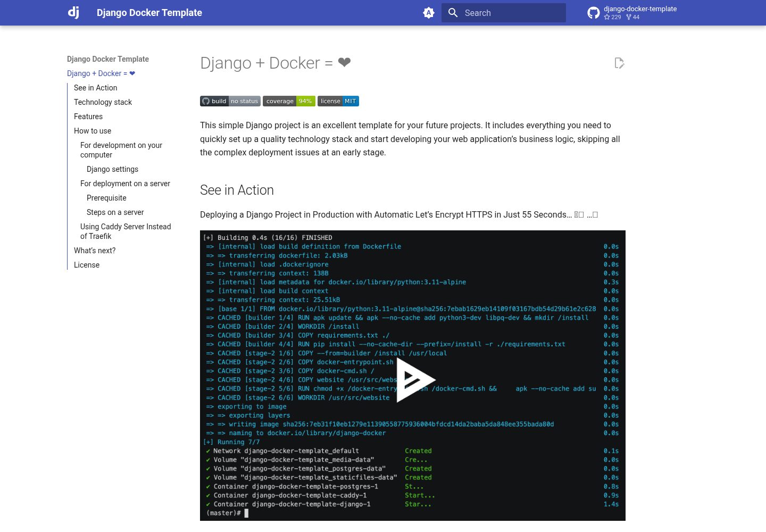Go to Prerequisite subsection
This screenshot has width=766, height=532.
tap(106, 198)
